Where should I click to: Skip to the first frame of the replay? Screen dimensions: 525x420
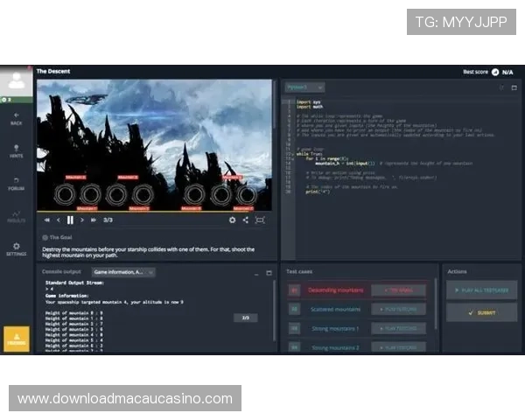click(x=47, y=220)
